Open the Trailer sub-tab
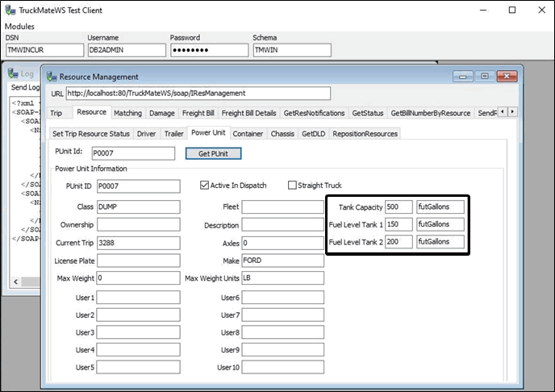 [x=173, y=133]
